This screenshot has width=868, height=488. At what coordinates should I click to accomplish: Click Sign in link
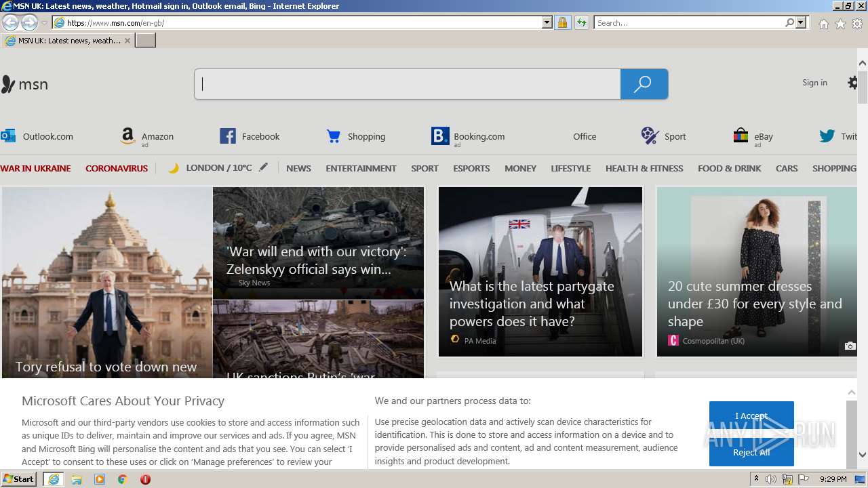pyautogui.click(x=814, y=83)
